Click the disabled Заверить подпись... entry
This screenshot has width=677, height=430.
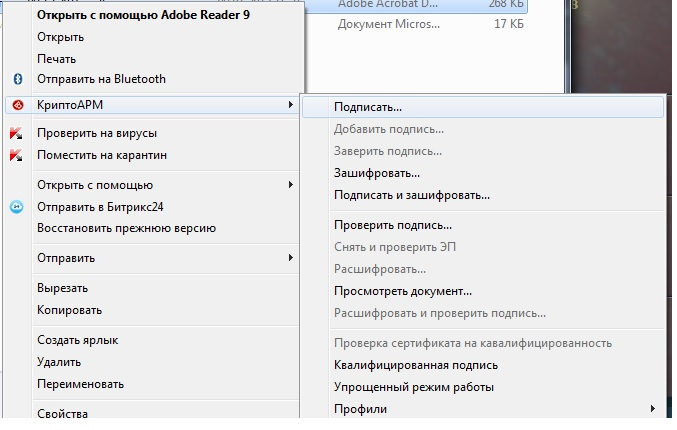[x=388, y=151]
